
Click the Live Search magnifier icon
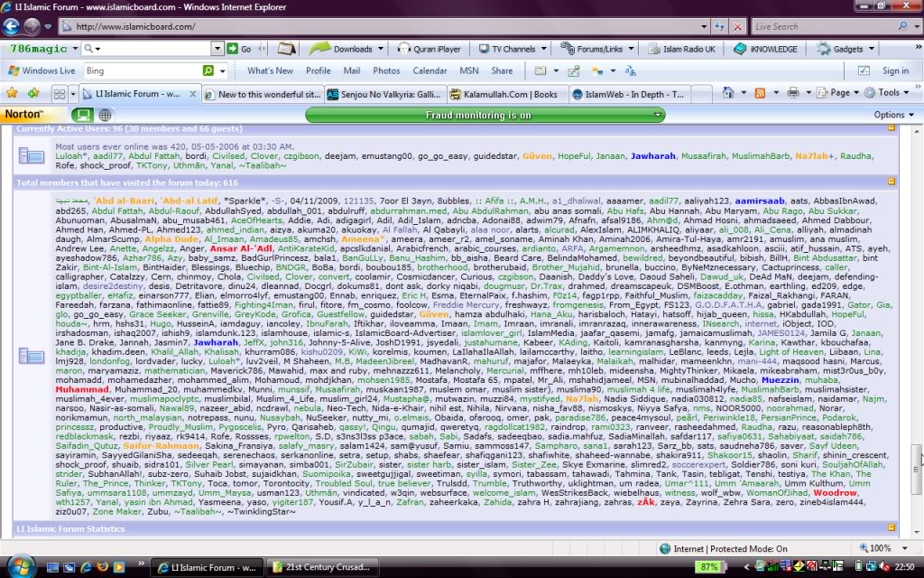(x=902, y=26)
